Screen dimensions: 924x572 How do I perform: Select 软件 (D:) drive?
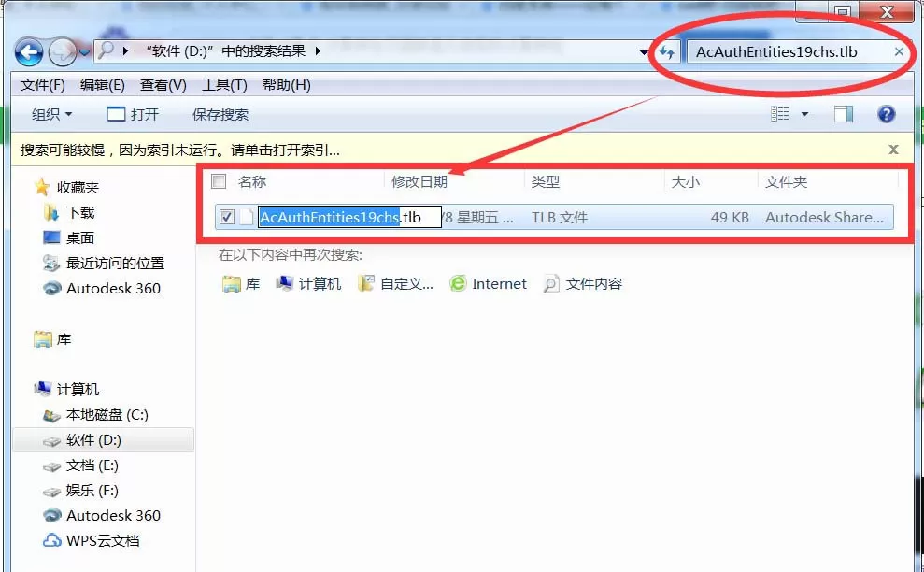(x=93, y=440)
